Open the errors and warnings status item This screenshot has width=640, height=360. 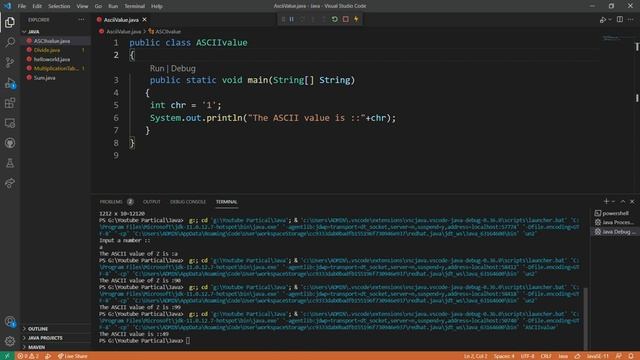click(28, 356)
